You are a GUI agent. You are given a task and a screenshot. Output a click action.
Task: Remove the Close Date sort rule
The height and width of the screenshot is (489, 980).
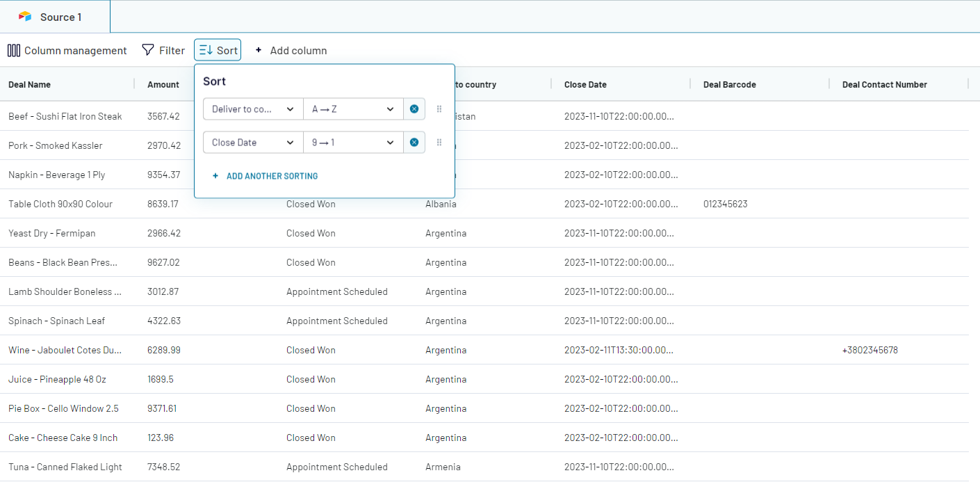414,143
